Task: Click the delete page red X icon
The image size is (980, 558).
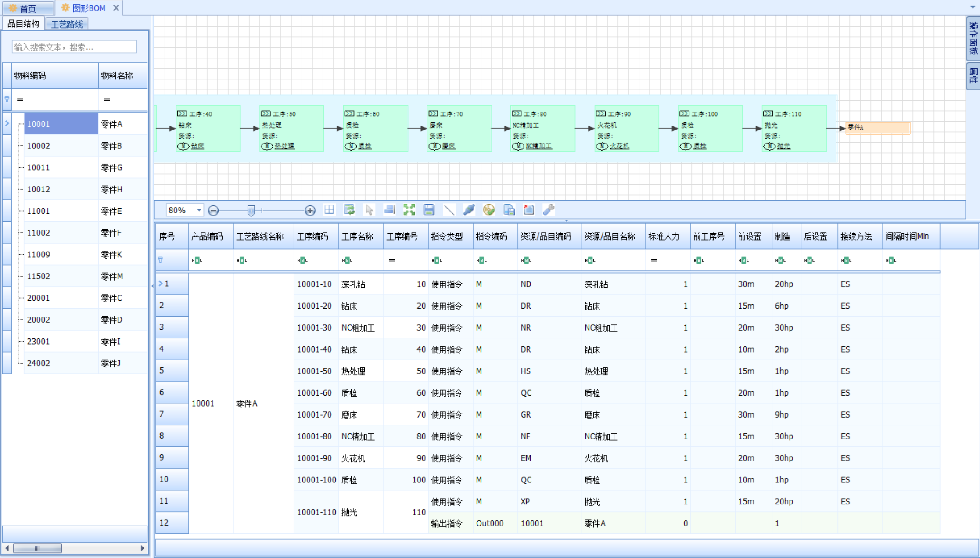Action: 529,210
